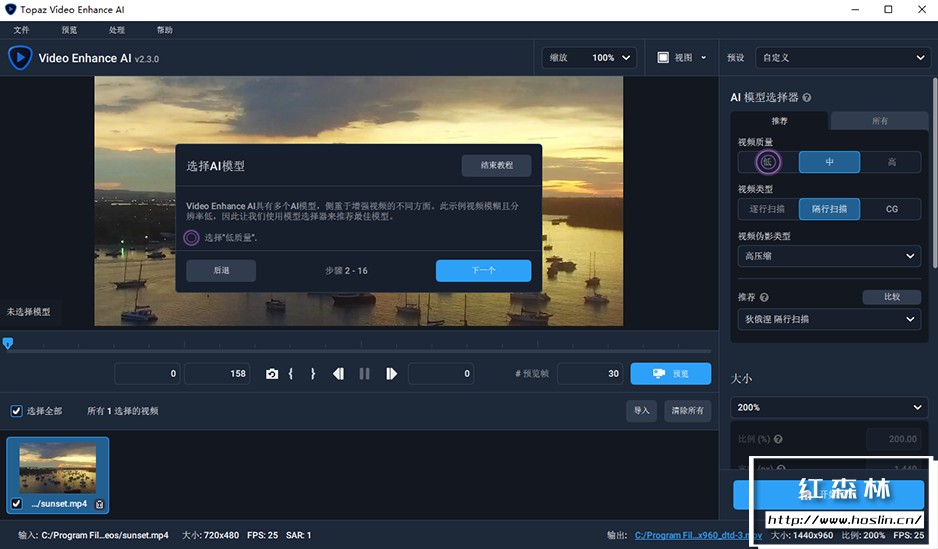Image resolution: width=938 pixels, height=549 pixels.
Task: Click the 清除所有 button
Action: point(687,411)
